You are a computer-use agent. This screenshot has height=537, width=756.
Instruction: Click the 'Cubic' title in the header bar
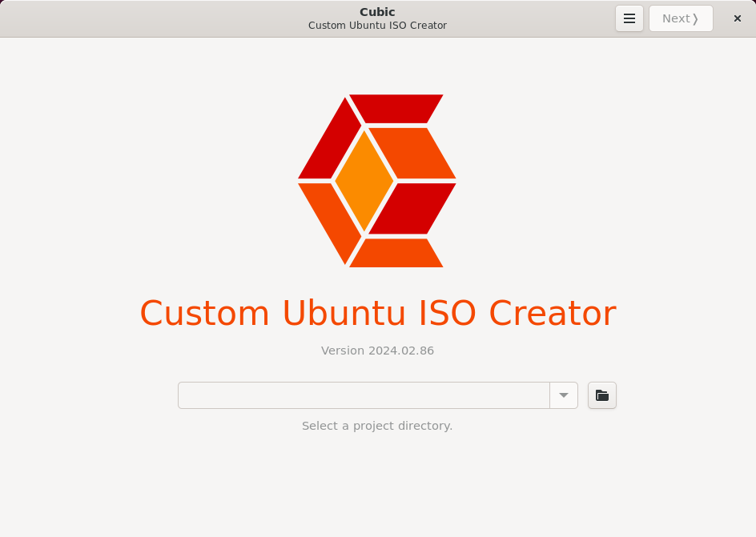[377, 12]
